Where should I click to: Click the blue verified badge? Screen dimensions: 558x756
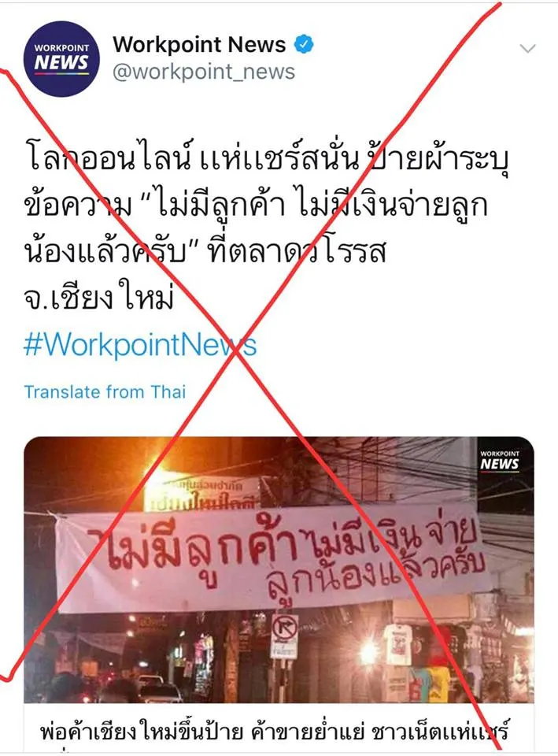[x=304, y=44]
